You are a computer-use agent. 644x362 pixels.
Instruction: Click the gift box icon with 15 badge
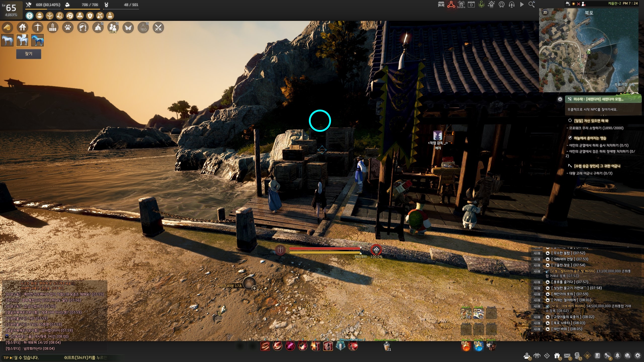[x=557, y=356]
